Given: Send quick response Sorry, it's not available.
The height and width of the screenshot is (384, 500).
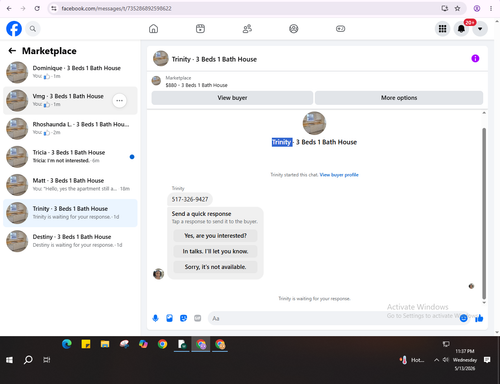Looking at the screenshot, I should pyautogui.click(x=215, y=267).
